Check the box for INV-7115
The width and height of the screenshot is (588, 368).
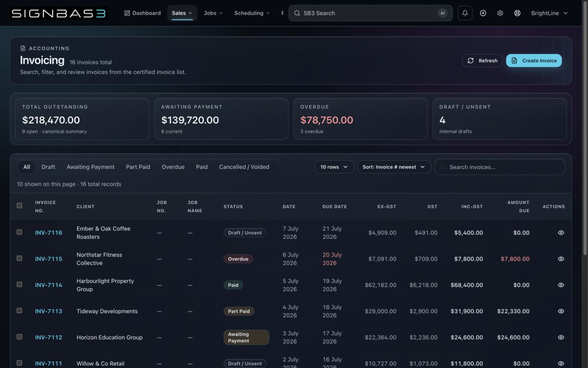pyautogui.click(x=19, y=258)
